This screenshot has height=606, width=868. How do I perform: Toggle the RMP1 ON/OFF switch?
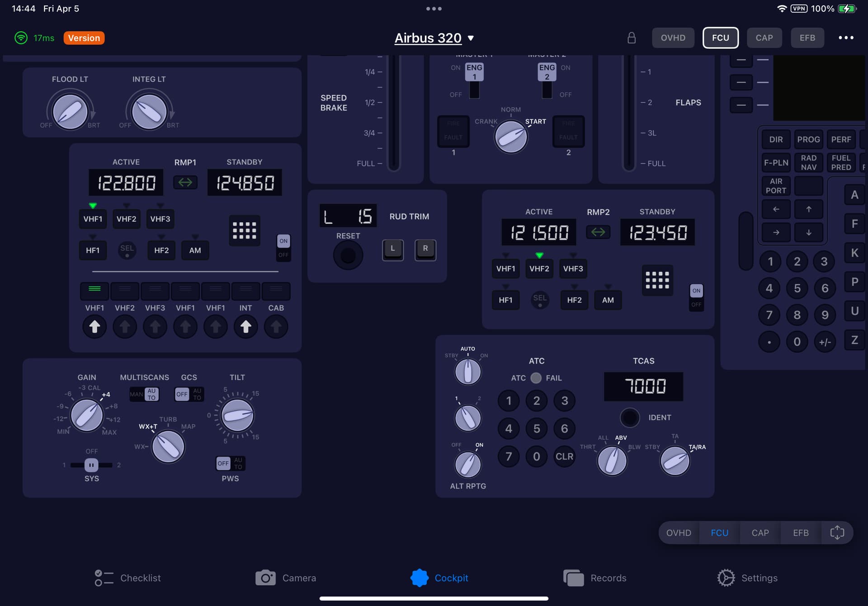pyautogui.click(x=283, y=248)
